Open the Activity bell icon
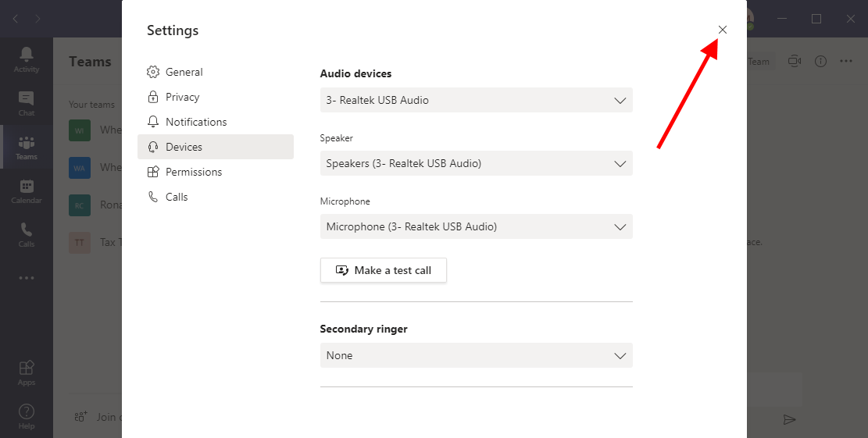The height and width of the screenshot is (438, 868). pos(27,59)
